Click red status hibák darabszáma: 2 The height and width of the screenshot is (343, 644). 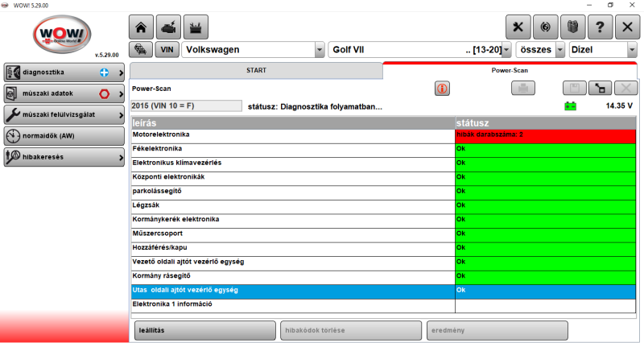[x=546, y=137]
